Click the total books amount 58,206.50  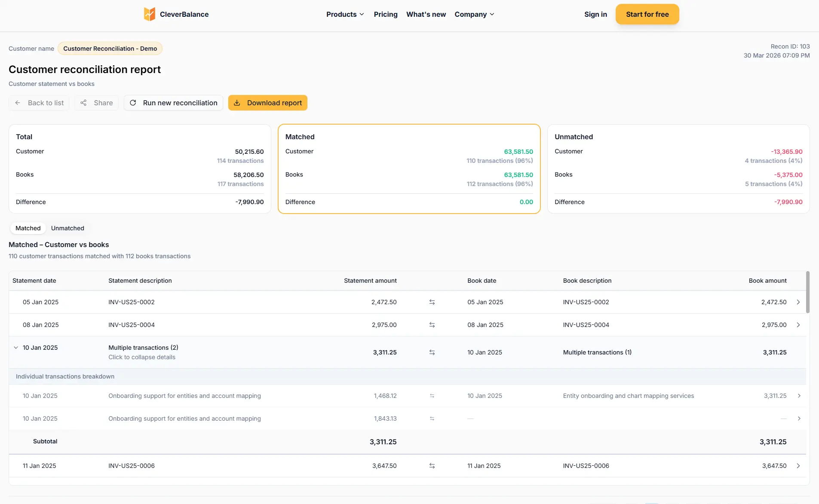click(x=248, y=175)
